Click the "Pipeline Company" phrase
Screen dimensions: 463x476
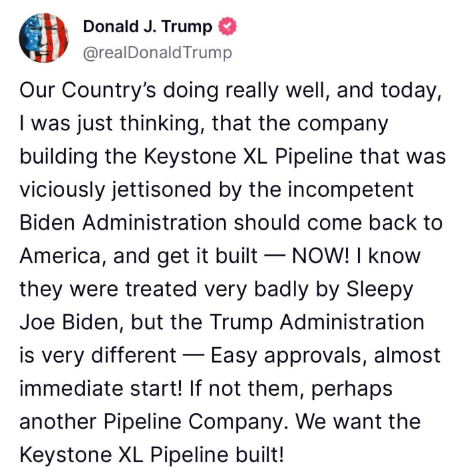click(x=212, y=421)
